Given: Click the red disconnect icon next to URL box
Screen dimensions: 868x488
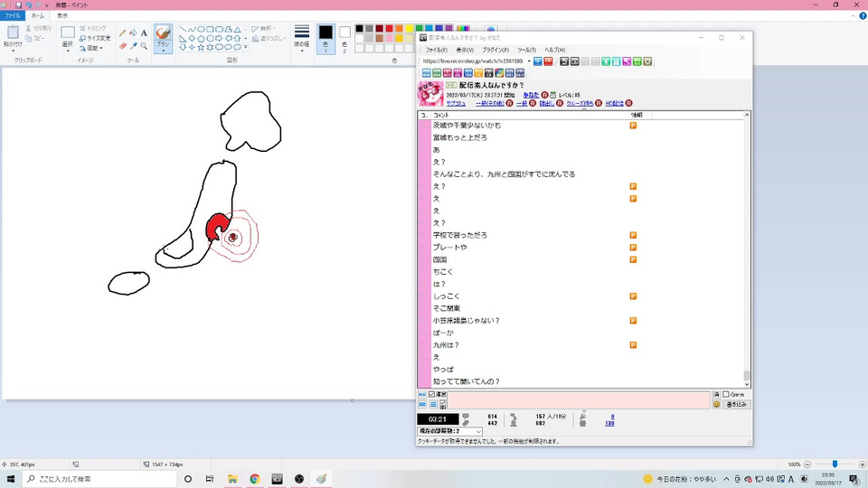Looking at the screenshot, I should coord(548,61).
